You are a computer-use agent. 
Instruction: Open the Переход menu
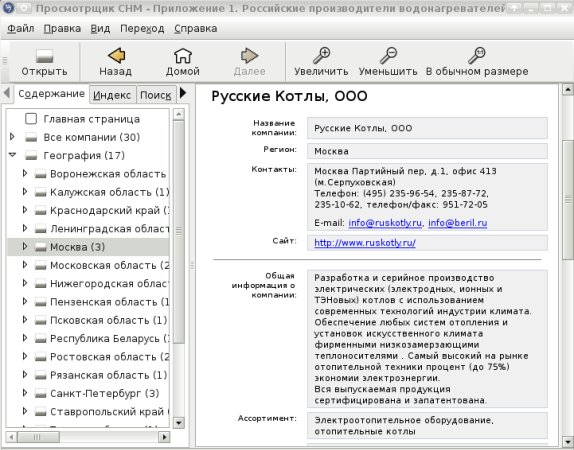click(142, 29)
